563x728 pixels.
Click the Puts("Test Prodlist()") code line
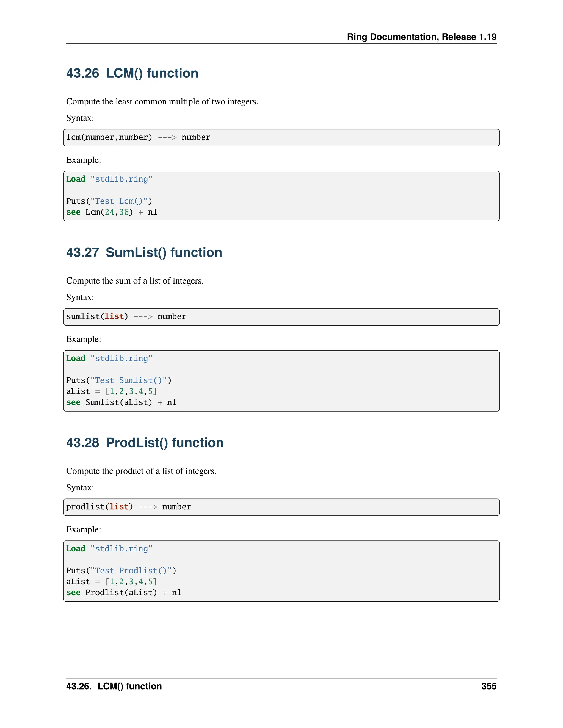click(x=121, y=571)
